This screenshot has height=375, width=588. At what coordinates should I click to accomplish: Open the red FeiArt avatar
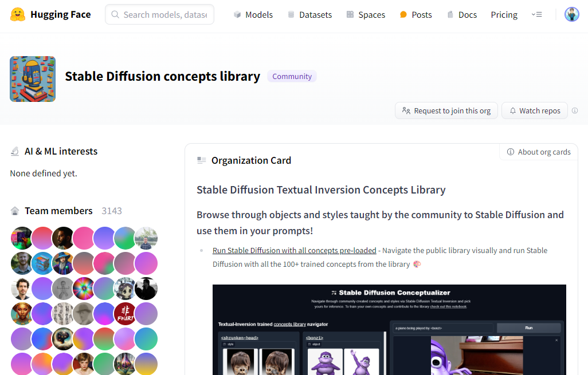125,314
